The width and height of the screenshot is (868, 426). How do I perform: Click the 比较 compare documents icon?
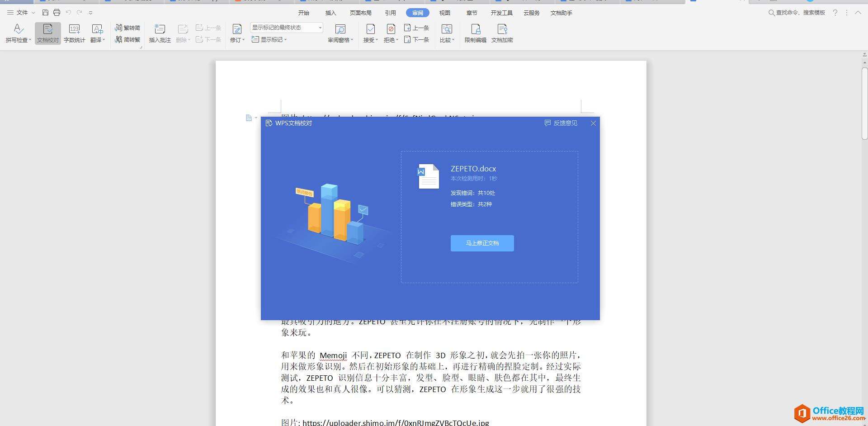[x=447, y=29]
